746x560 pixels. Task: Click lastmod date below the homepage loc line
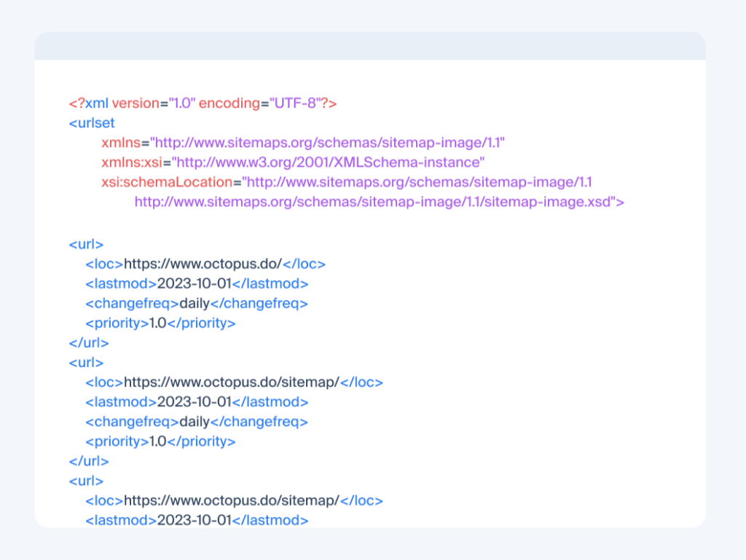pyautogui.click(x=194, y=284)
